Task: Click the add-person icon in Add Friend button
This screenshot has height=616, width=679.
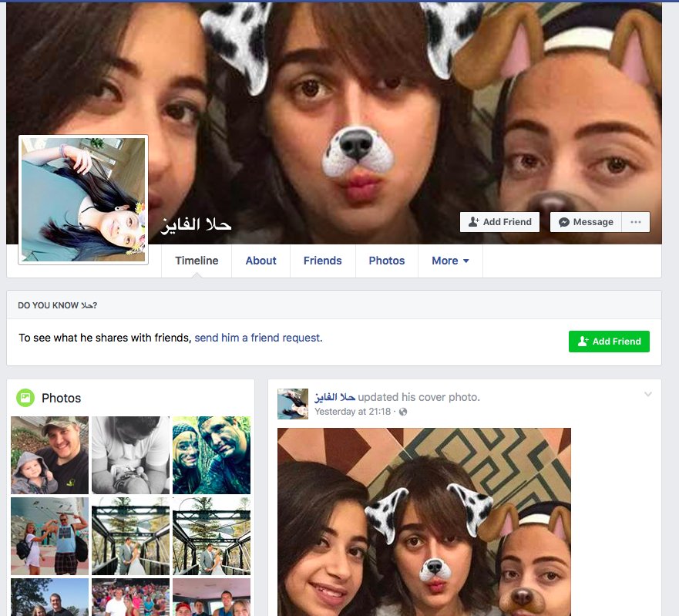Action: [x=474, y=222]
